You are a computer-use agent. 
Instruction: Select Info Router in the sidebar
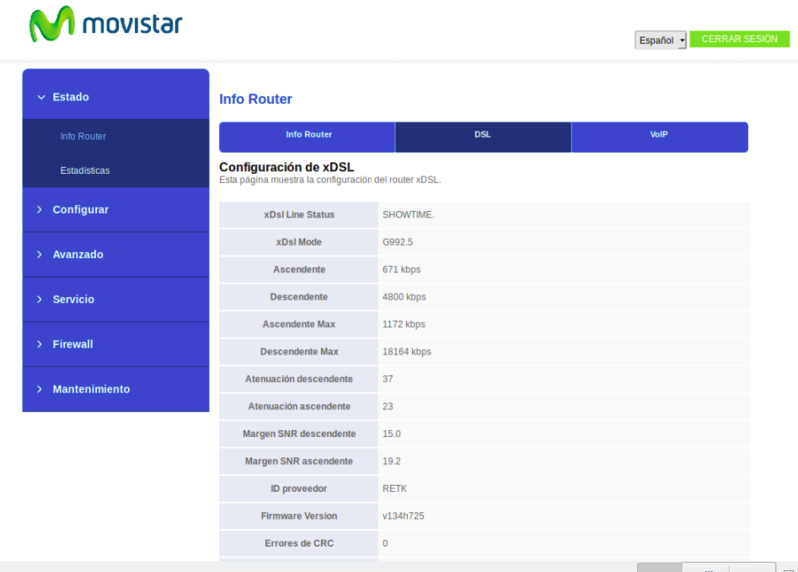[x=83, y=136]
